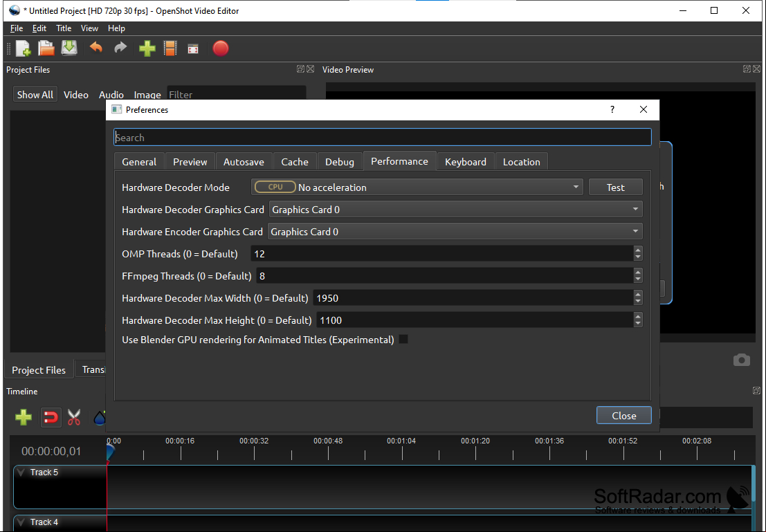Close the Project Files panel
This screenshot has width=766, height=532.
click(x=310, y=69)
